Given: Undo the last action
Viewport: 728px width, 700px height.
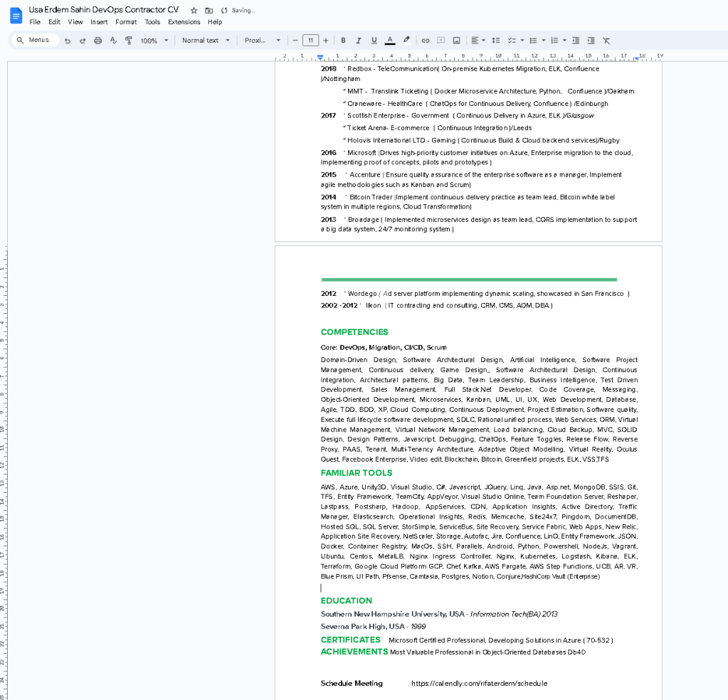Looking at the screenshot, I should click(x=68, y=41).
